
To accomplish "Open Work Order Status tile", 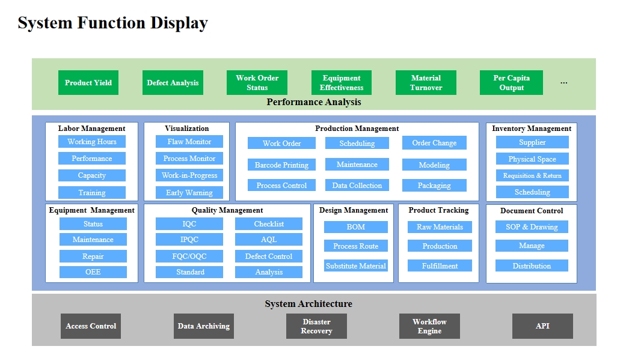I will click(257, 83).
